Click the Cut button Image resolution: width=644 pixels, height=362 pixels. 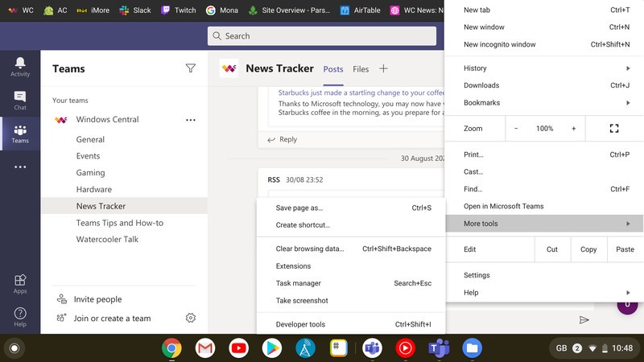[x=552, y=249]
